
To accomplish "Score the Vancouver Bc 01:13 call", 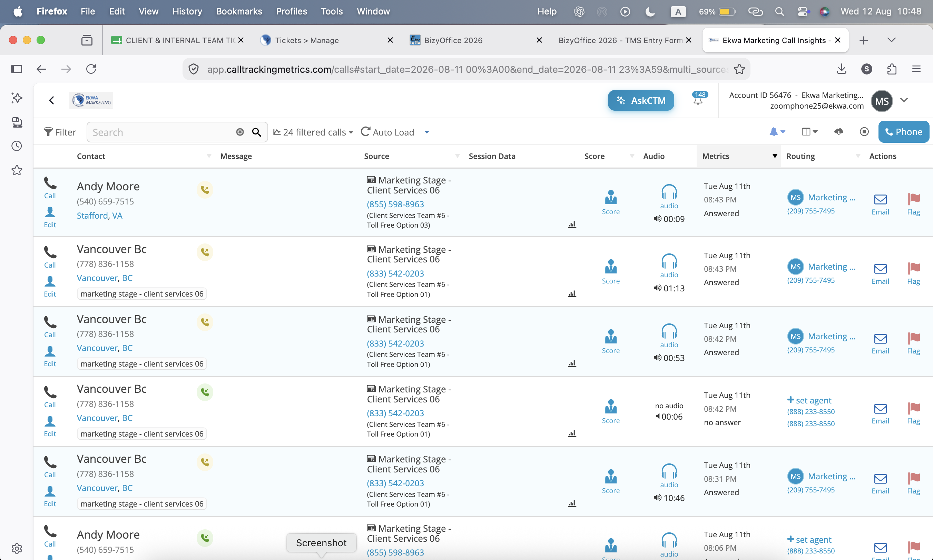I will pos(610,272).
